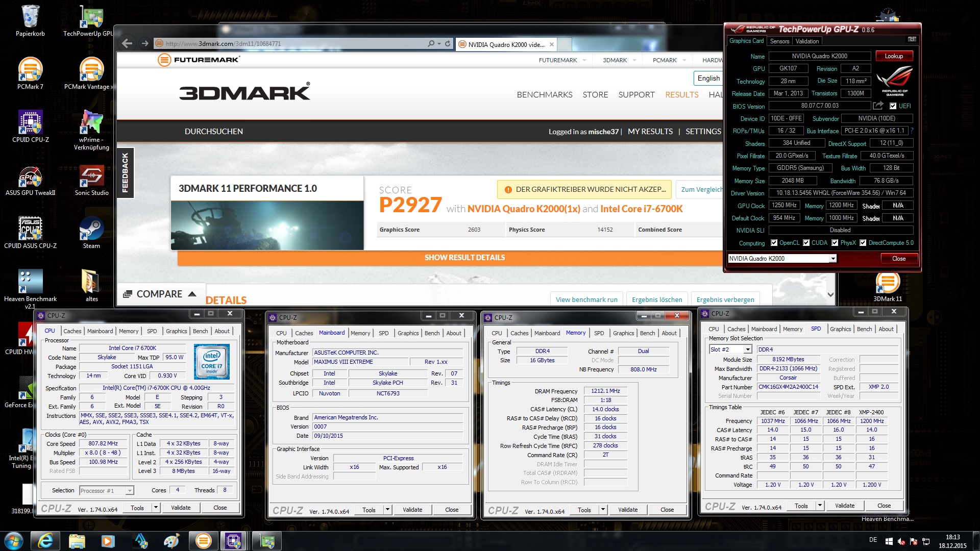The width and height of the screenshot is (980, 551).
Task: Launch ASUS GPU TweakII from desktop
Action: [30, 180]
